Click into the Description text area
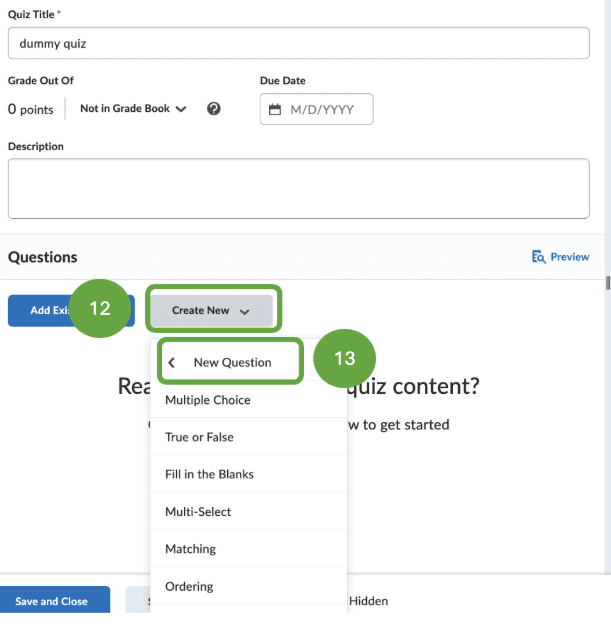The height and width of the screenshot is (632, 611). tap(299, 189)
